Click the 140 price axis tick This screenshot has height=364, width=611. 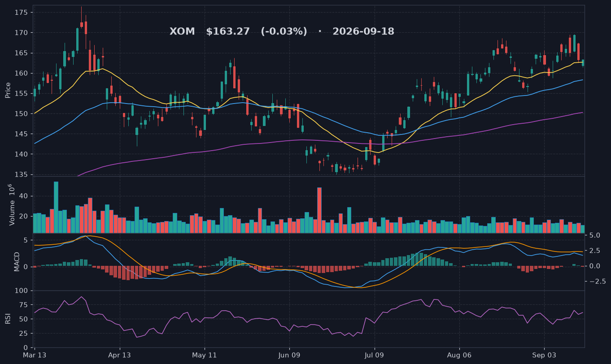(x=21, y=154)
